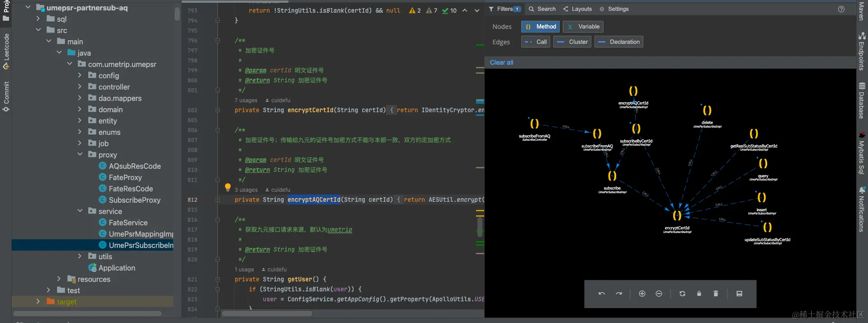Open the FateService class
This screenshot has height=323, width=868.
coord(128,223)
